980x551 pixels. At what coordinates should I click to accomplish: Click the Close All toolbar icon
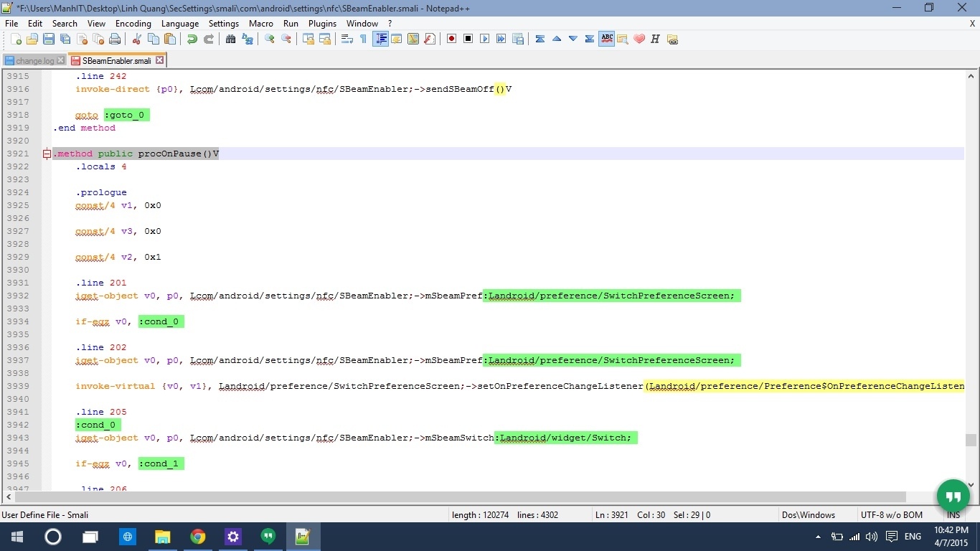pos(98,39)
